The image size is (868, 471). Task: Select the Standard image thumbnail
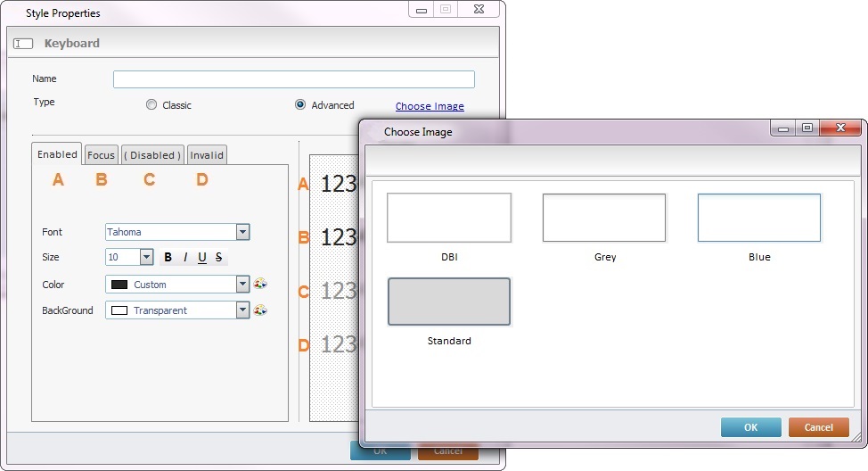(x=449, y=302)
